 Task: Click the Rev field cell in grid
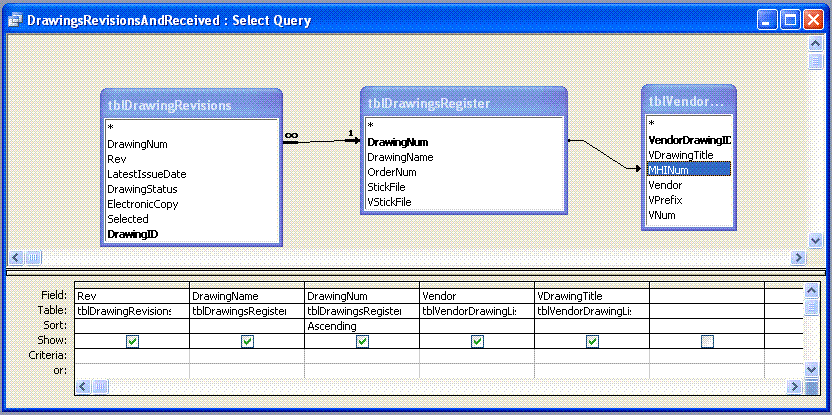132,296
